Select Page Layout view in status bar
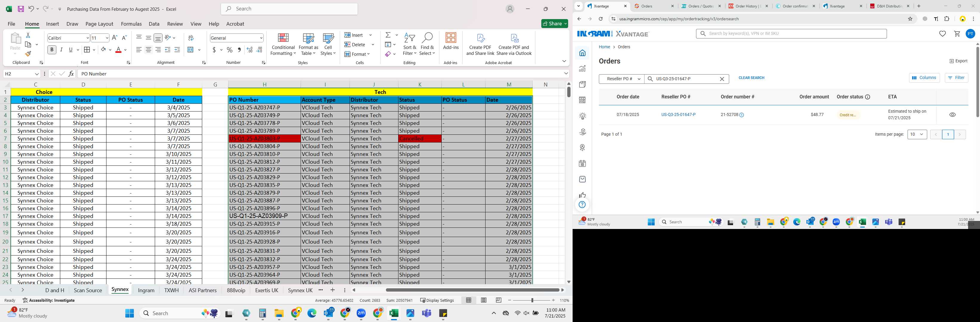Viewport: 980px width, 322px height. click(x=483, y=300)
